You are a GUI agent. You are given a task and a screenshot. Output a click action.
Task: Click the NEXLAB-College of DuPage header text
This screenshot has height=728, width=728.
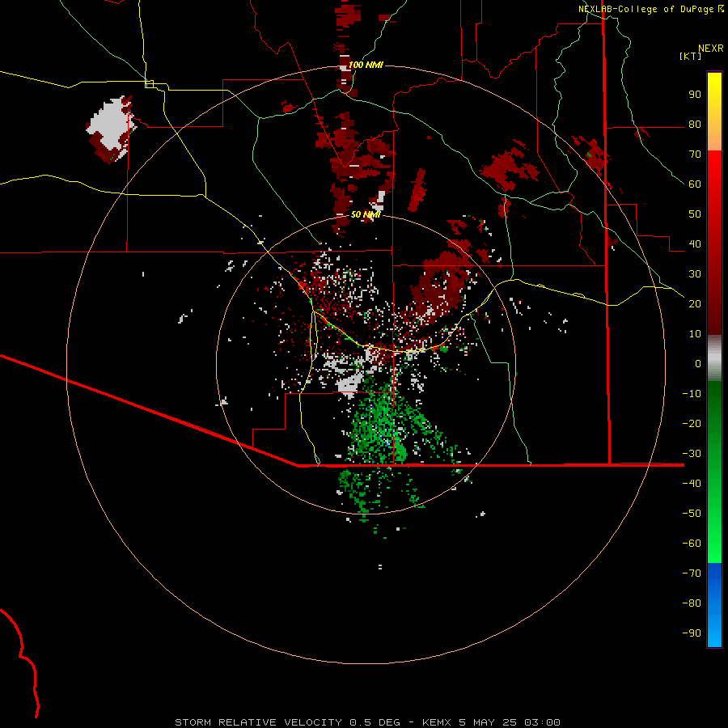point(645,9)
